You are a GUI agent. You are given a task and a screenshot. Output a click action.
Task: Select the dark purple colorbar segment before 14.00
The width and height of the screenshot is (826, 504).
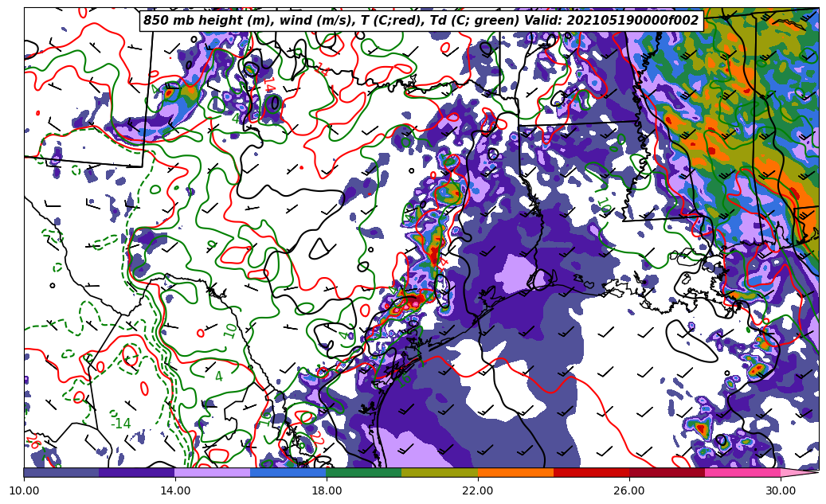[x=137, y=472]
